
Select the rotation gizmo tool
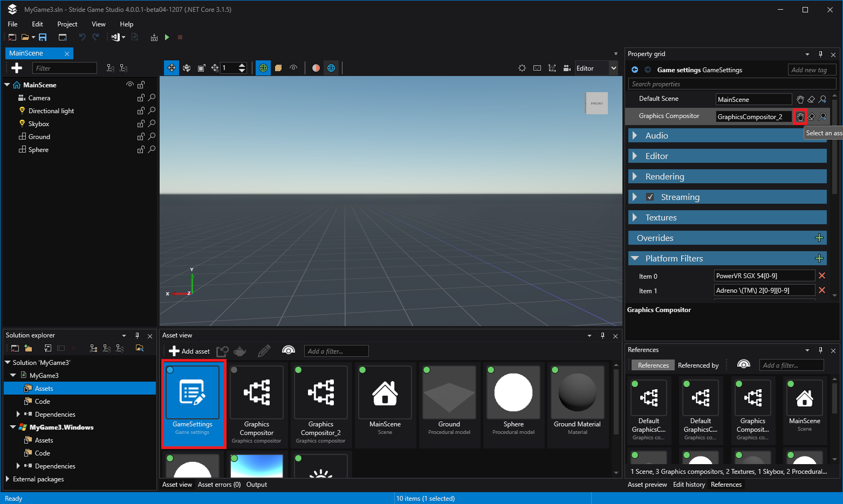pyautogui.click(x=187, y=68)
